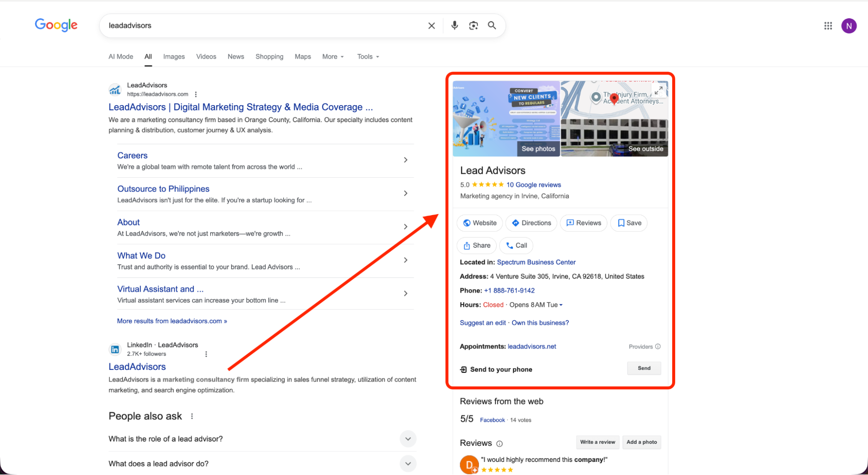This screenshot has height=475, width=868.
Task: Clear the leadadvisors search query
Action: [431, 26]
